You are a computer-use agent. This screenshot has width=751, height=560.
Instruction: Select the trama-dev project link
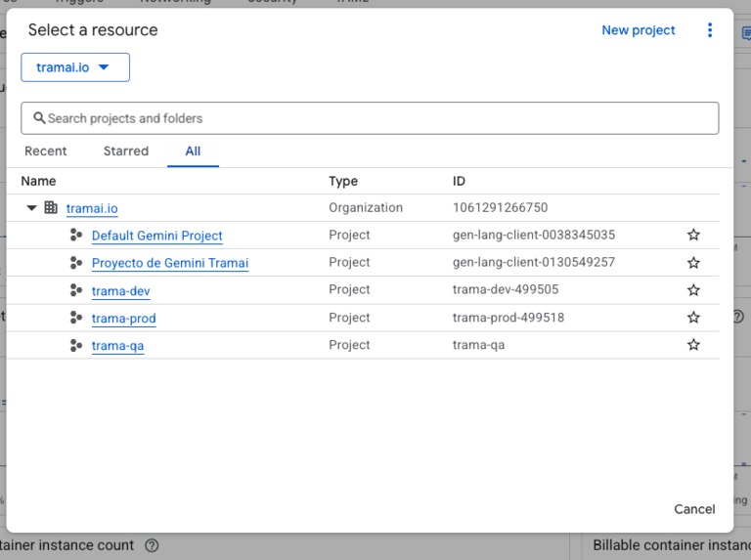[120, 291]
